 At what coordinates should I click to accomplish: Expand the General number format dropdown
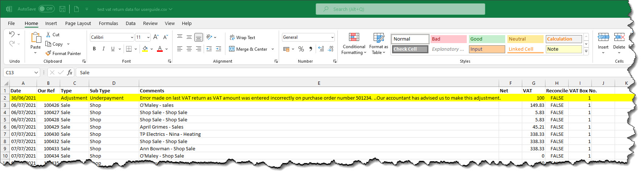[x=332, y=37]
